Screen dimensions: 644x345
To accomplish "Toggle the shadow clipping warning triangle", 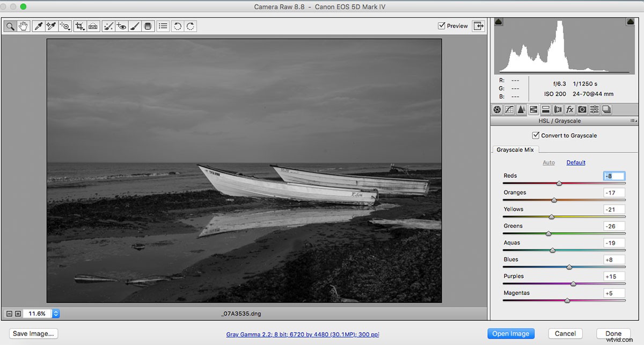I will [498, 21].
